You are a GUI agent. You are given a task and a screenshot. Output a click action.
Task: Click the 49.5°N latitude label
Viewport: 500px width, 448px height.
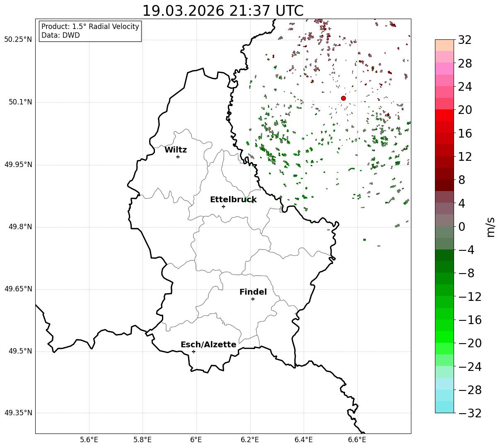[x=20, y=351]
